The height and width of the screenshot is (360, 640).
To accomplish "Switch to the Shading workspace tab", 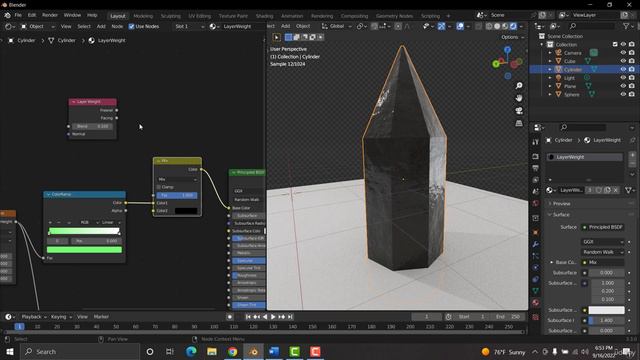I will coord(264,16).
